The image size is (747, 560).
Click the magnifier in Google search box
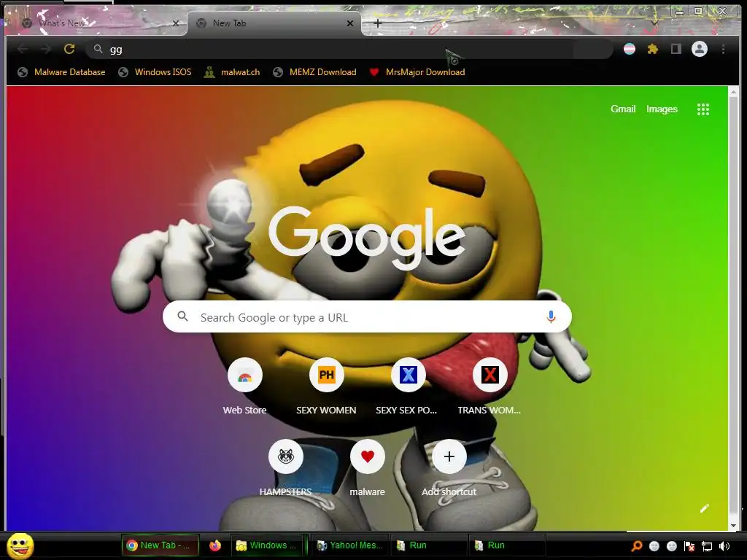coord(183,316)
